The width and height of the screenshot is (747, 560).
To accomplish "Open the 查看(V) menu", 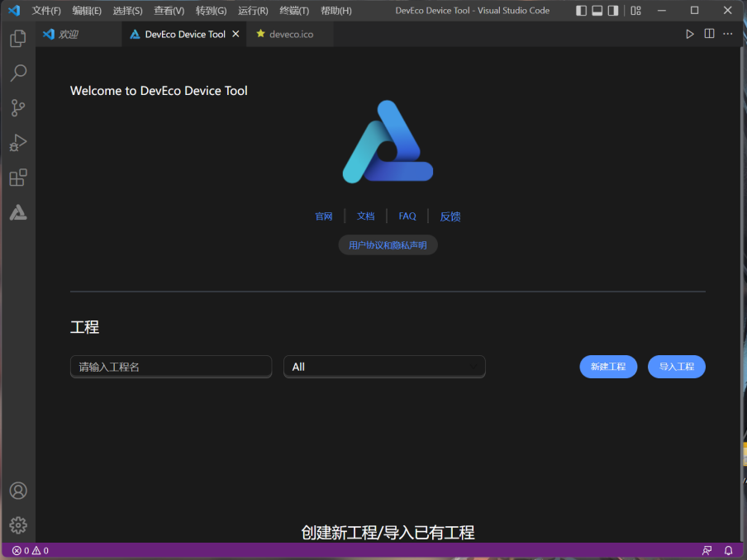I will 169,11.
